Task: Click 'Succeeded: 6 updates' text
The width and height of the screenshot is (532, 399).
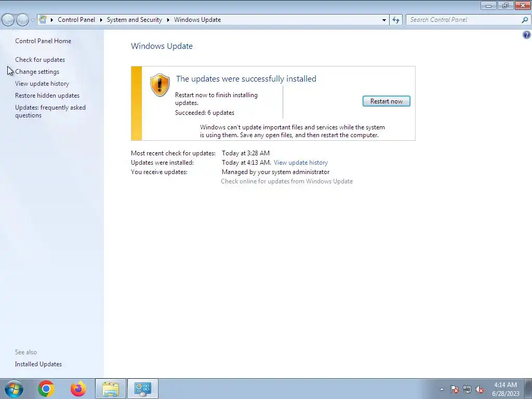Action: tap(205, 113)
